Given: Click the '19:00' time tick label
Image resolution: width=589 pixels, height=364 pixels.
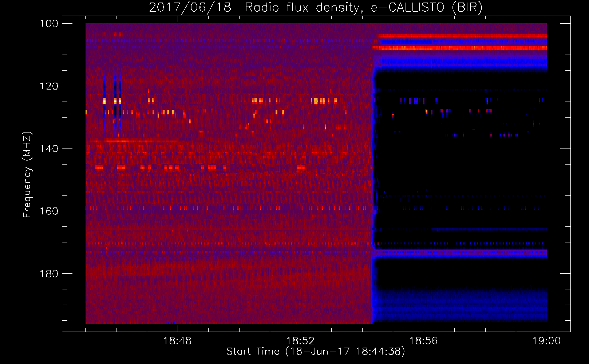Looking at the screenshot, I should (547, 341).
